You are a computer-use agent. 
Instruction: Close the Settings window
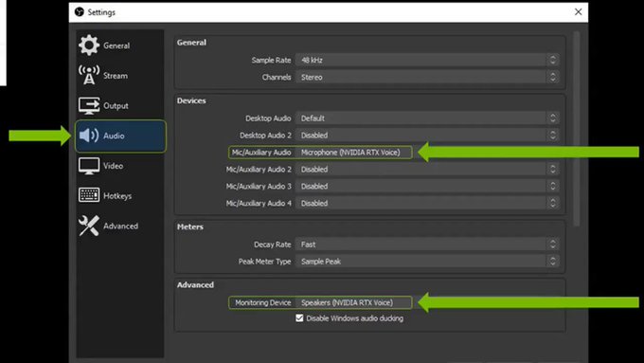click(x=578, y=12)
